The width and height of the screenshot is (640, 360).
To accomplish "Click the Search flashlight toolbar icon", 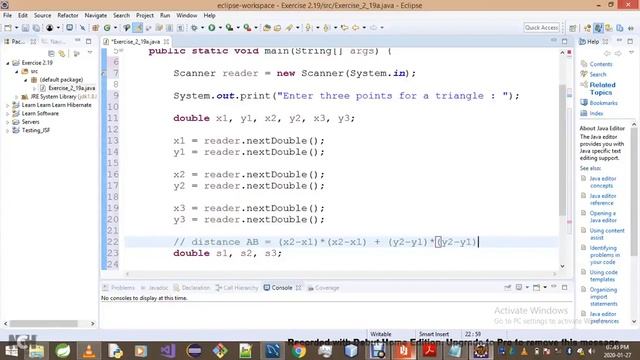I will tap(289, 28).
